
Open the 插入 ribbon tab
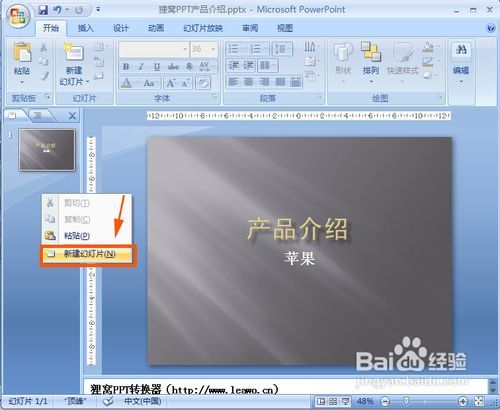coord(86,28)
